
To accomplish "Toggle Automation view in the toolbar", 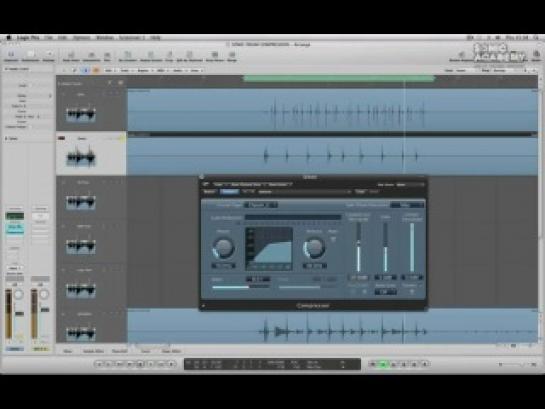I will (91, 56).
